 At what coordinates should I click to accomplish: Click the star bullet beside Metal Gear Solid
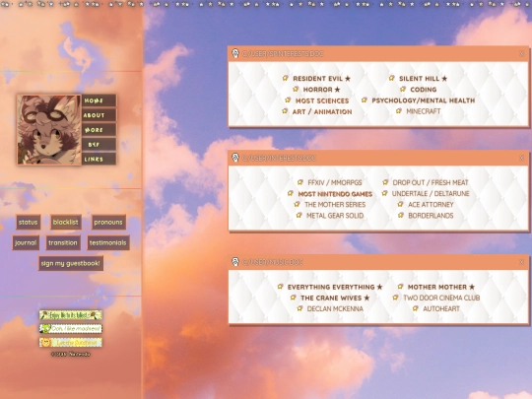click(299, 215)
